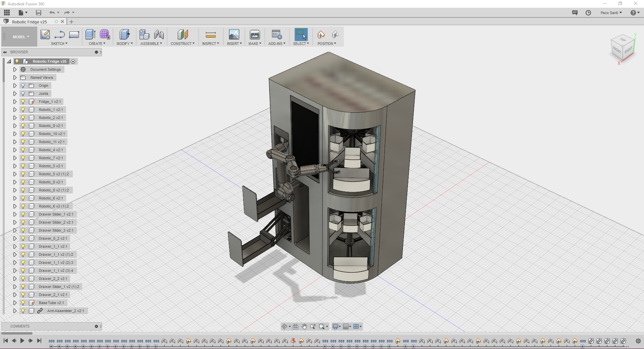
Task: Open the Paco Santi account dropdown
Action: (611, 13)
